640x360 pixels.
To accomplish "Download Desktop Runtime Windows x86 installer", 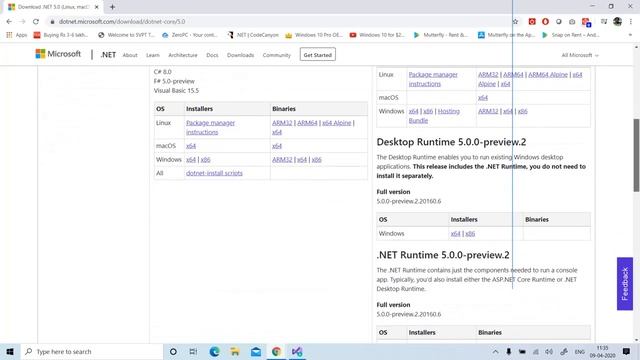I will (x=470, y=234).
